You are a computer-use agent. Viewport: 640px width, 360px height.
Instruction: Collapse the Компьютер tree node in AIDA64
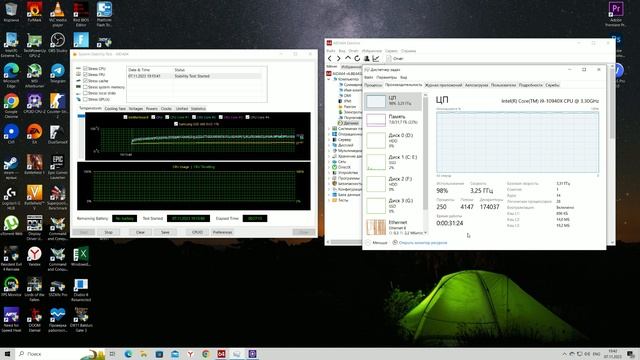click(329, 79)
